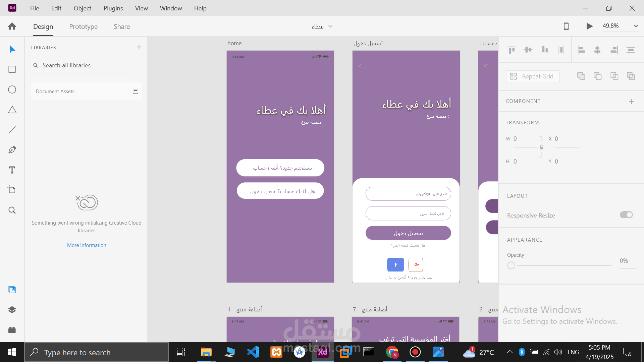Open the Object menu
Viewport: 644px width, 362px height.
(83, 8)
